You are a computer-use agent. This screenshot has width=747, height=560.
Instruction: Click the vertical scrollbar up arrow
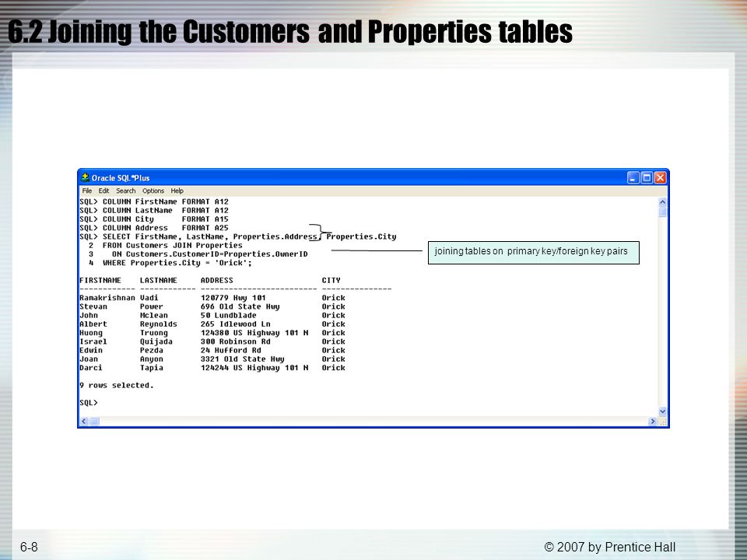pyautogui.click(x=662, y=202)
